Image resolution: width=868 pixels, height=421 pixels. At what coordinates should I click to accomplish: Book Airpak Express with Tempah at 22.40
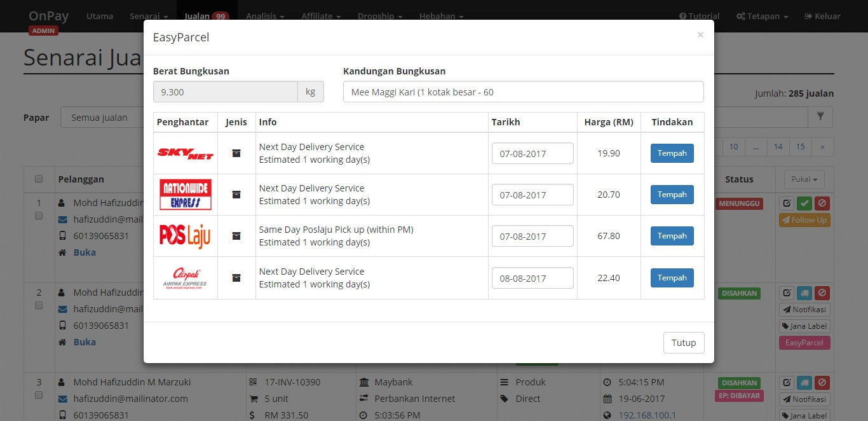click(672, 278)
